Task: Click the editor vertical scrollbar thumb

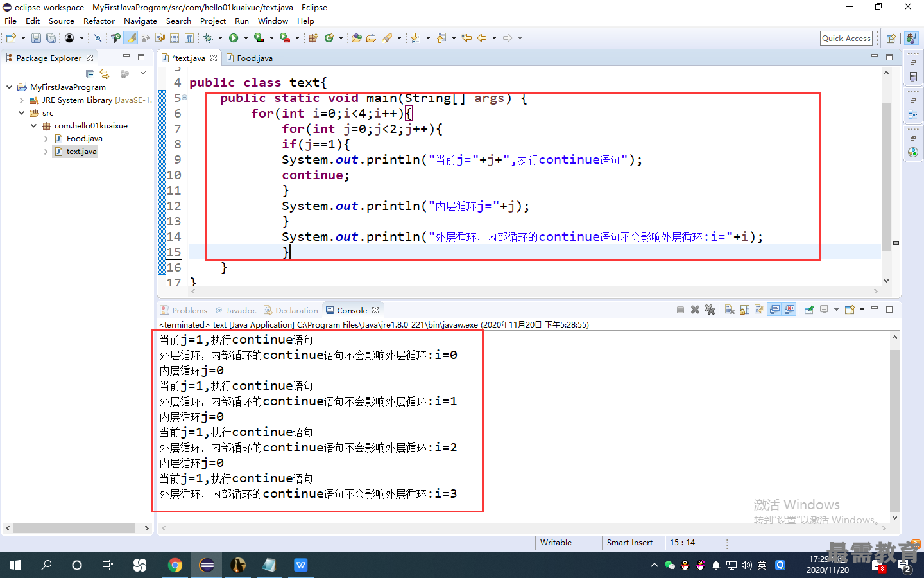Action: point(886,177)
